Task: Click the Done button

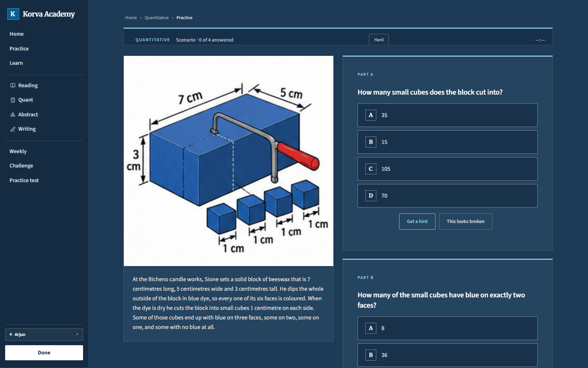Action: tap(44, 353)
